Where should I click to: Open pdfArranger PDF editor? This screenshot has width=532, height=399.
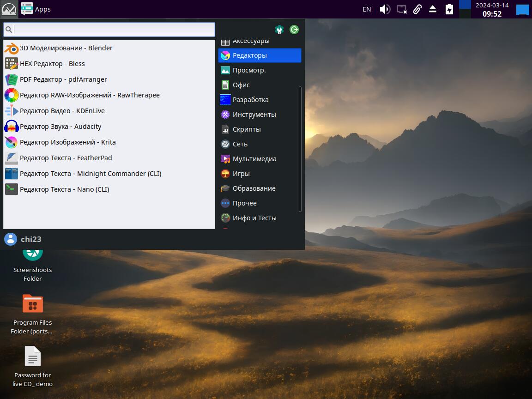coord(63,79)
